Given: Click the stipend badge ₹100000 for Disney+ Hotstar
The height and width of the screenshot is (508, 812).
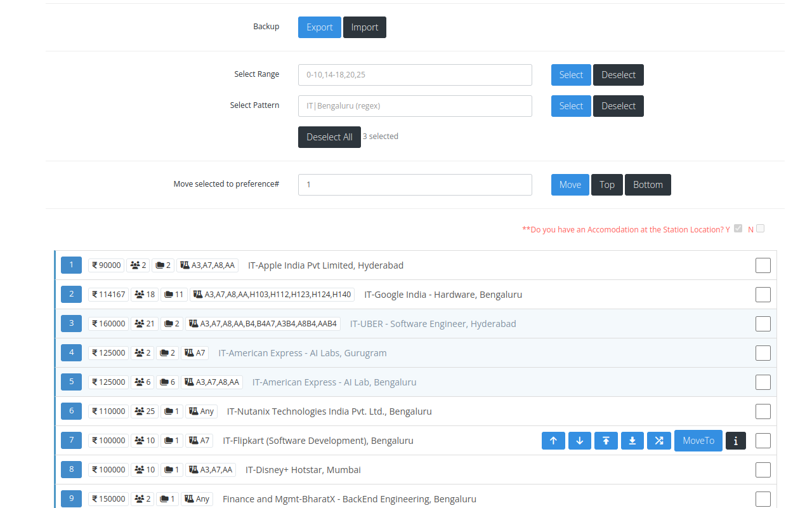Looking at the screenshot, I should pyautogui.click(x=108, y=470).
